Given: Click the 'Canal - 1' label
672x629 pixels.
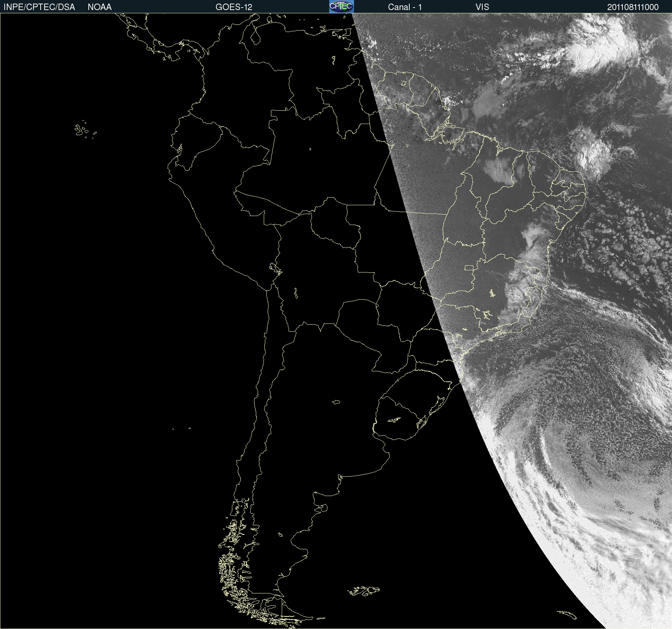Looking at the screenshot, I should (405, 7).
